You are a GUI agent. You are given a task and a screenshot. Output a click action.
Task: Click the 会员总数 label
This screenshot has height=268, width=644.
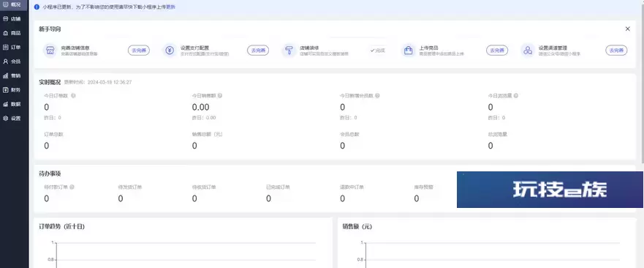349,134
